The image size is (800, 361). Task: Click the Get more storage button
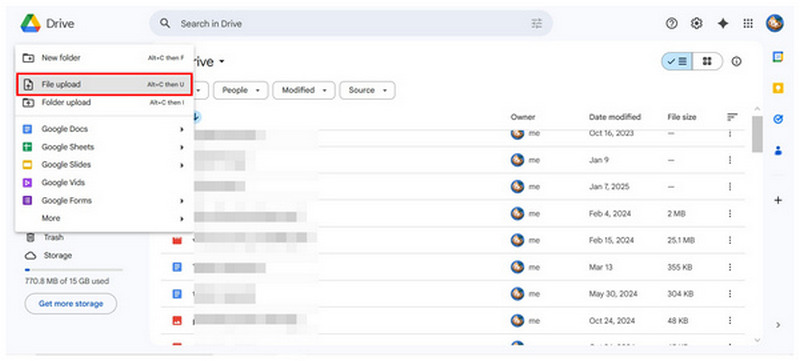(x=71, y=304)
